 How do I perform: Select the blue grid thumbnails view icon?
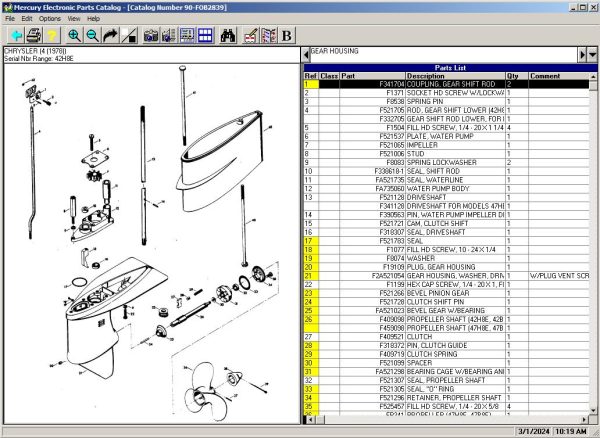205,36
